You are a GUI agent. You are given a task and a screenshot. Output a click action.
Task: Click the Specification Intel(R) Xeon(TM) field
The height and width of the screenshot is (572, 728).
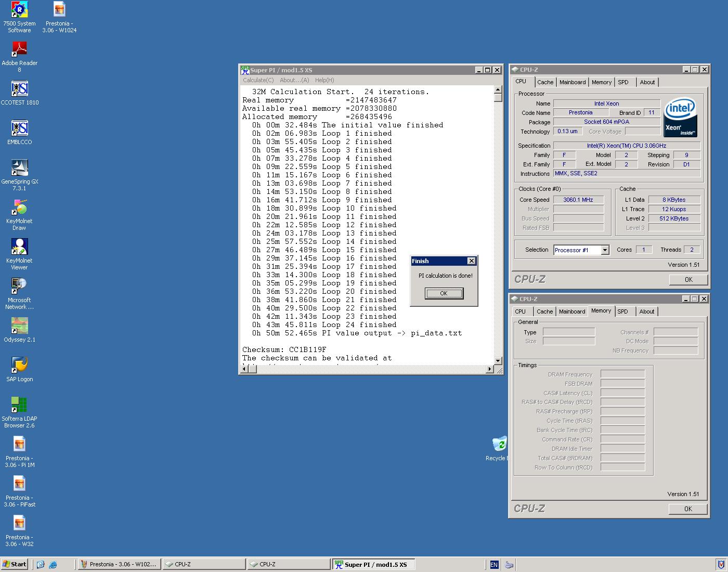627,146
